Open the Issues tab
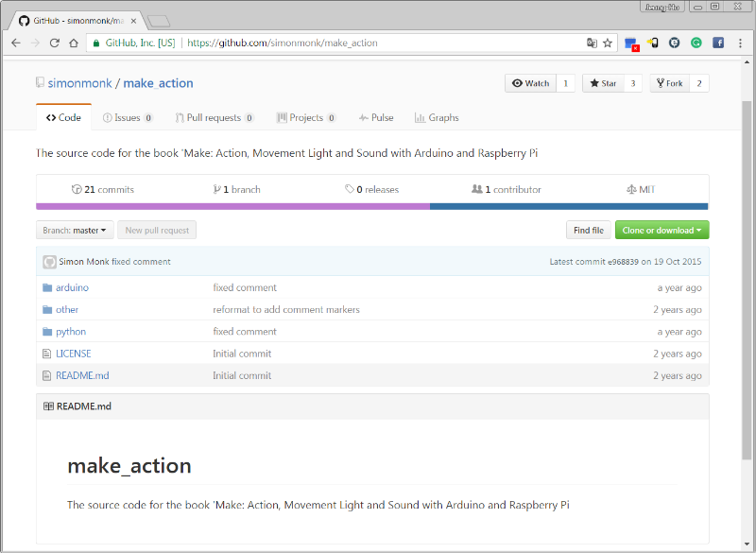Viewport: 756px width, 553px height. (x=128, y=117)
